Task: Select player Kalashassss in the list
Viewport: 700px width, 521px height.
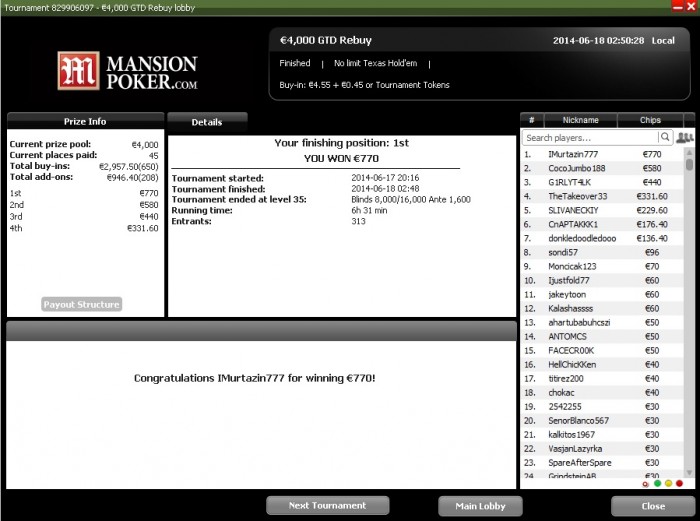Action: tap(603, 308)
